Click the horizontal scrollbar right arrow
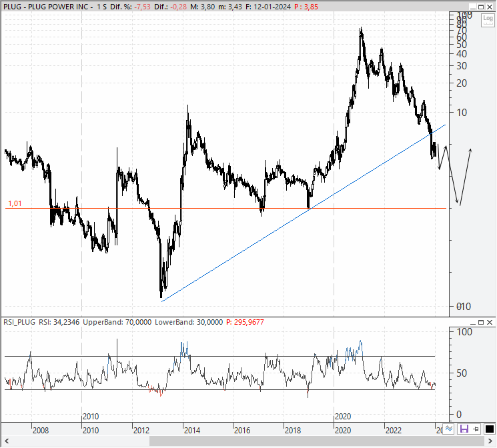 pyautogui.click(x=490, y=441)
